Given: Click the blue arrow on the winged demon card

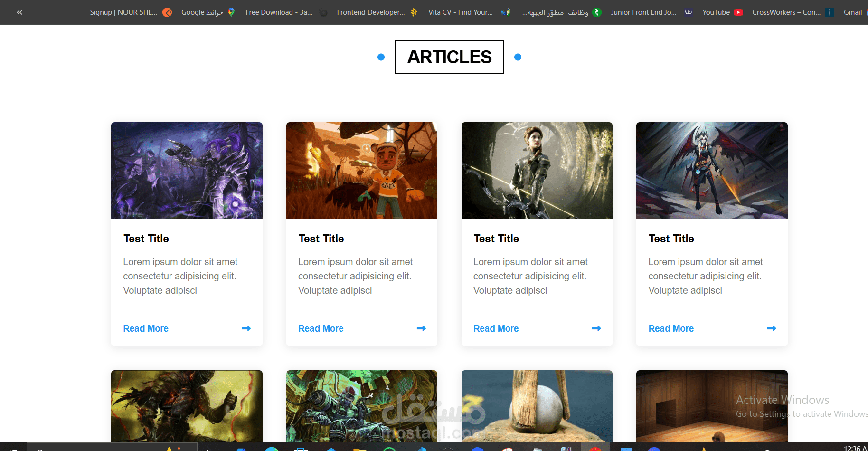Looking at the screenshot, I should 772,328.
